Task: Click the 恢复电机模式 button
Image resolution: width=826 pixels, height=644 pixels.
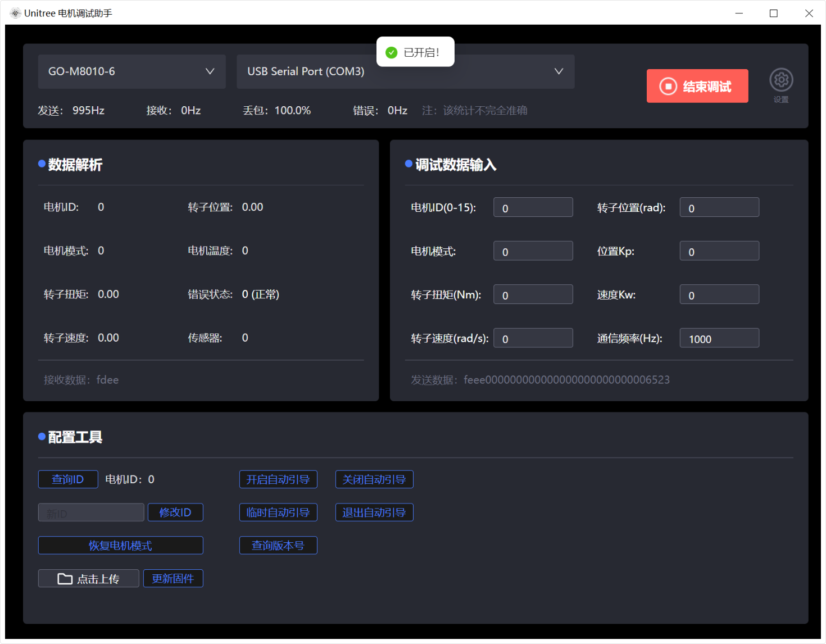Action: pyautogui.click(x=120, y=545)
